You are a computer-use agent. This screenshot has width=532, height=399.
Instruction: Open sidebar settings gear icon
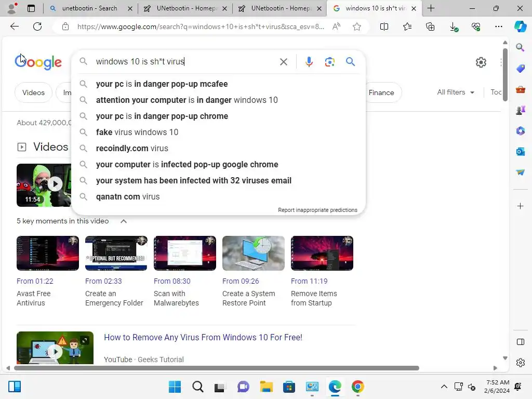[521, 363]
